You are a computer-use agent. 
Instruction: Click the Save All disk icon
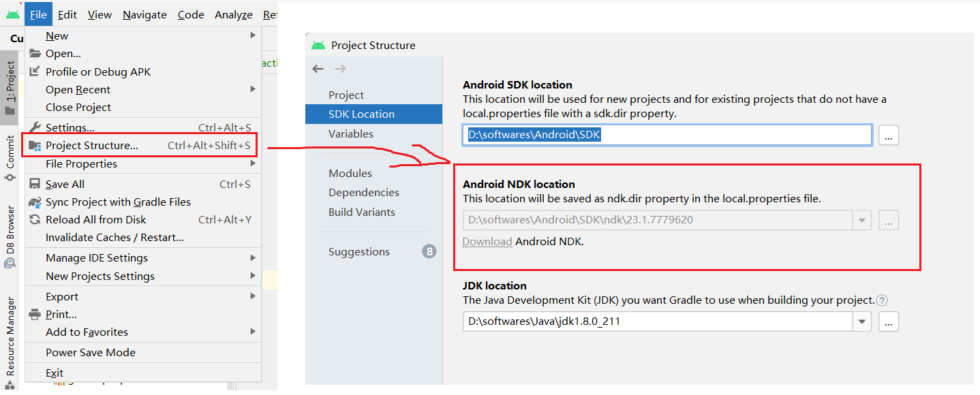tap(35, 184)
